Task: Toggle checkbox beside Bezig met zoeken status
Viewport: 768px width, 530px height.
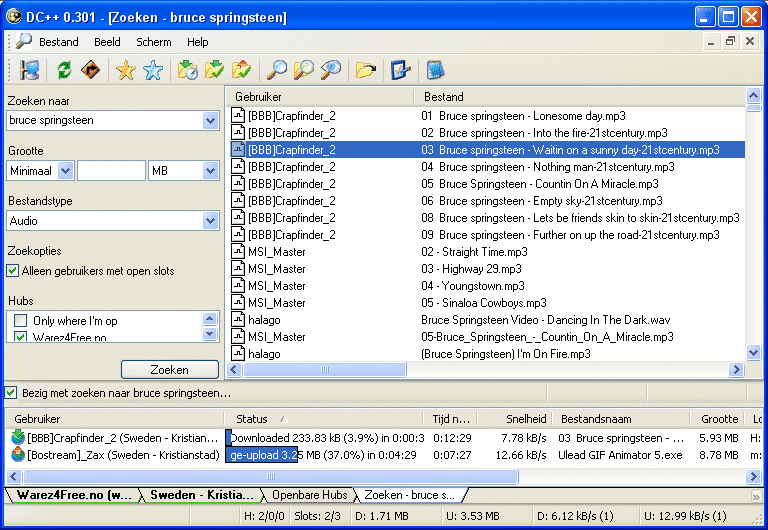Action: [x=11, y=392]
